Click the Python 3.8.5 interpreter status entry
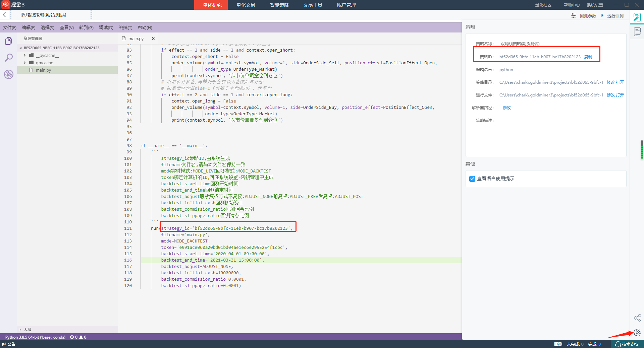644x348 pixels. tap(35, 337)
